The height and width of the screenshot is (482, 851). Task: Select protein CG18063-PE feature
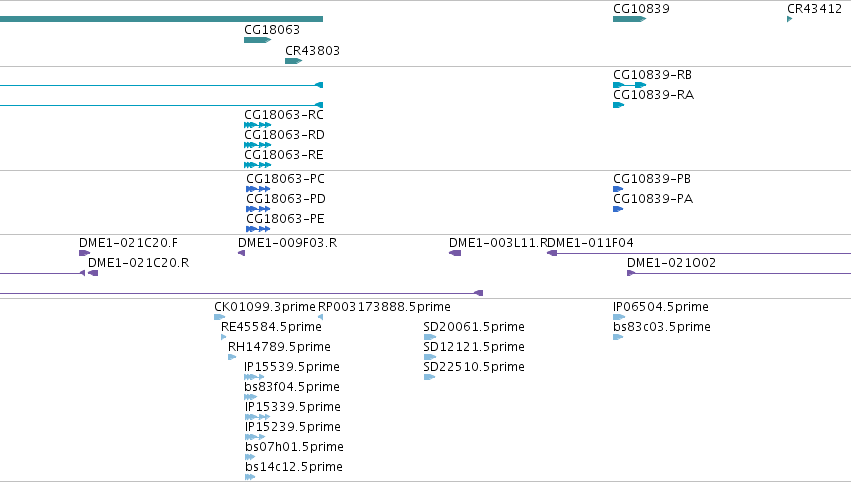[258, 229]
